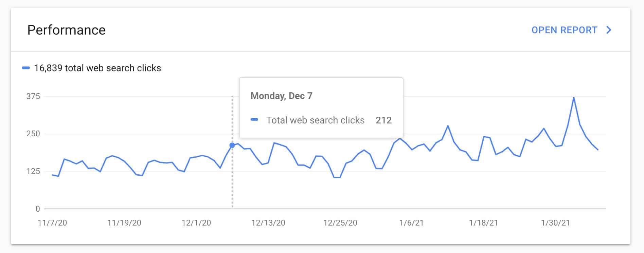
Task: Click the 11/19/20 date axis label
Action: 124,223
